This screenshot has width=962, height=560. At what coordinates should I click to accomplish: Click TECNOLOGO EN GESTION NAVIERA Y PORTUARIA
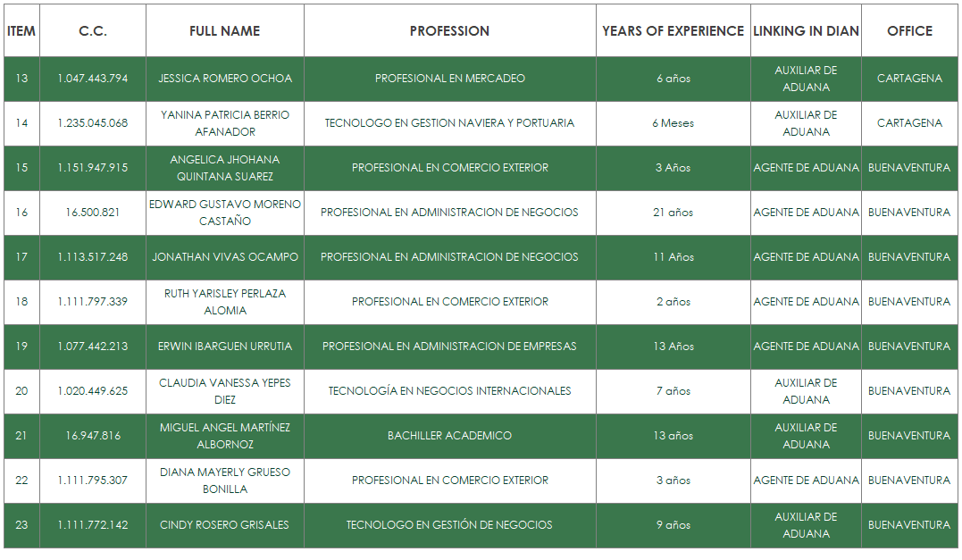pos(449,123)
